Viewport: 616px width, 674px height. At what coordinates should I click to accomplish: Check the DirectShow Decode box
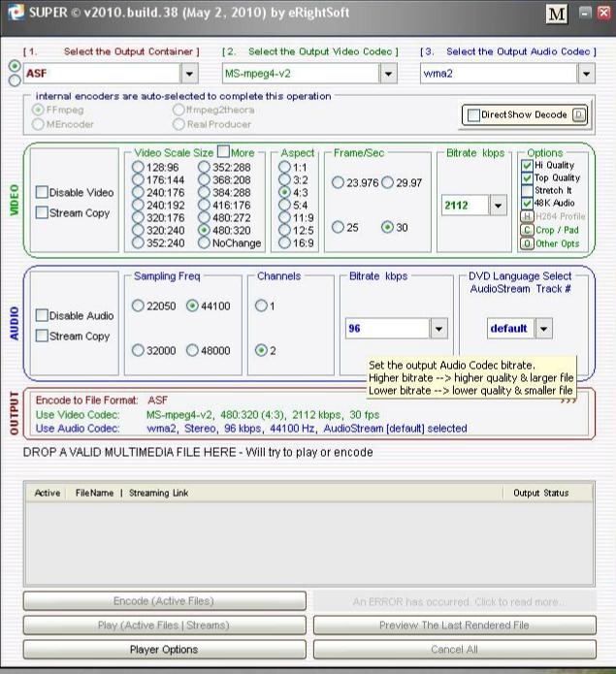[473, 114]
